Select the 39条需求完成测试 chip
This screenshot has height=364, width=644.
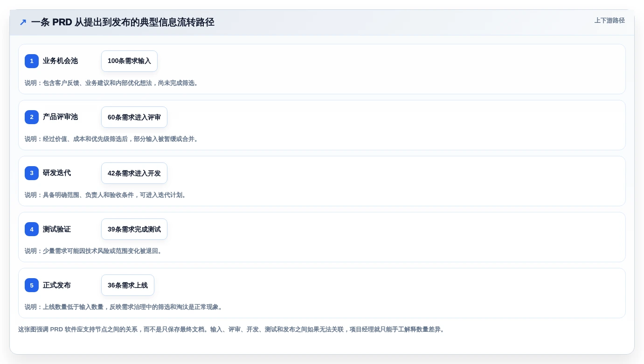(134, 229)
